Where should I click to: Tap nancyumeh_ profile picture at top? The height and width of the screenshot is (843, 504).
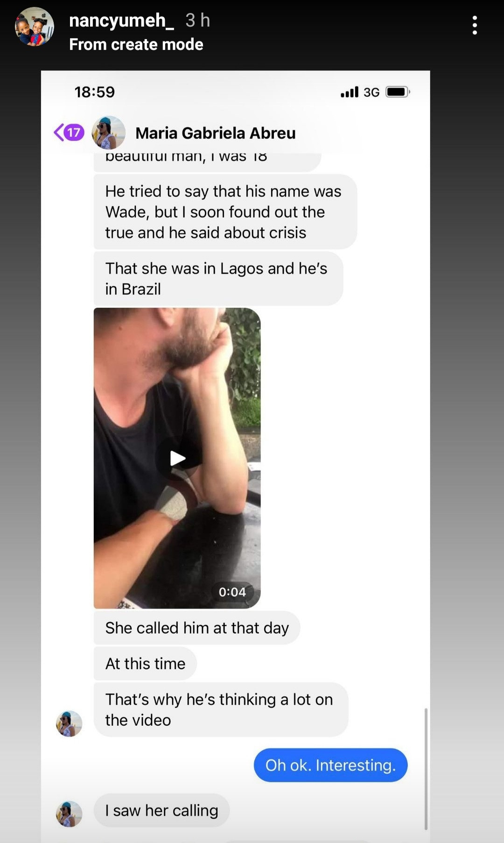click(35, 27)
